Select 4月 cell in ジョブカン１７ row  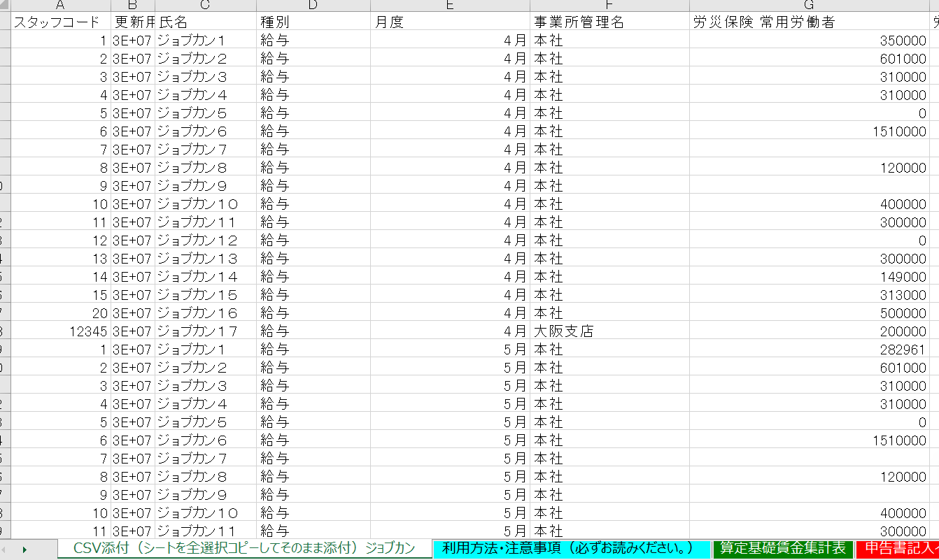(x=450, y=331)
